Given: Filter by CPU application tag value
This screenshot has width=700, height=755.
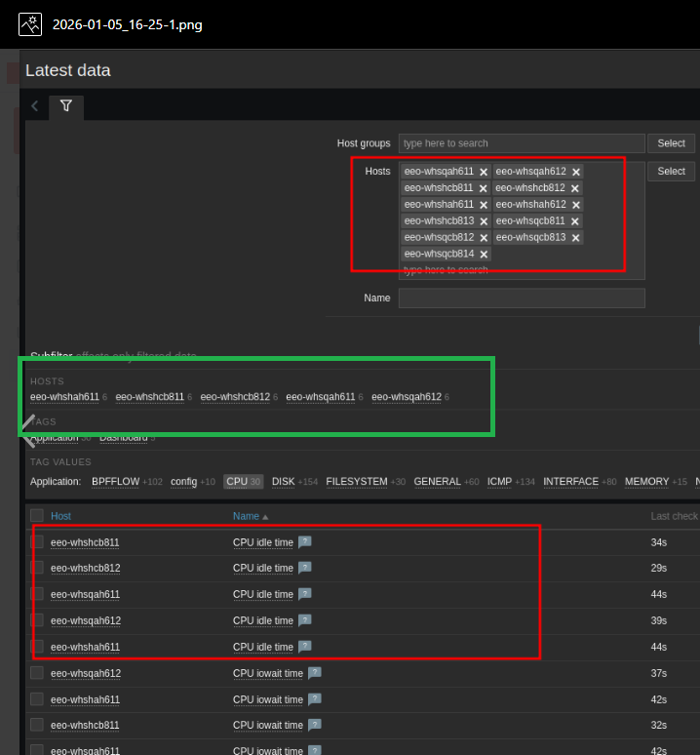Looking at the screenshot, I should coord(236,482).
